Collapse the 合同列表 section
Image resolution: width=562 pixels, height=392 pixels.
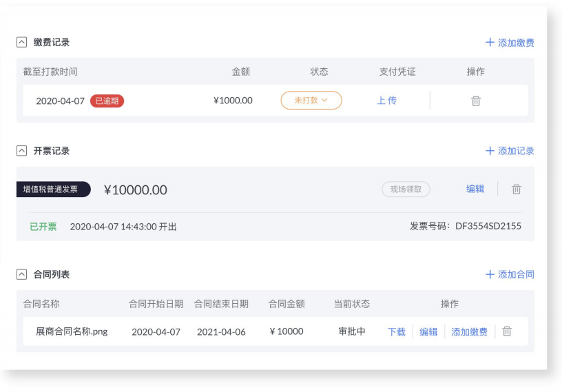pos(21,274)
